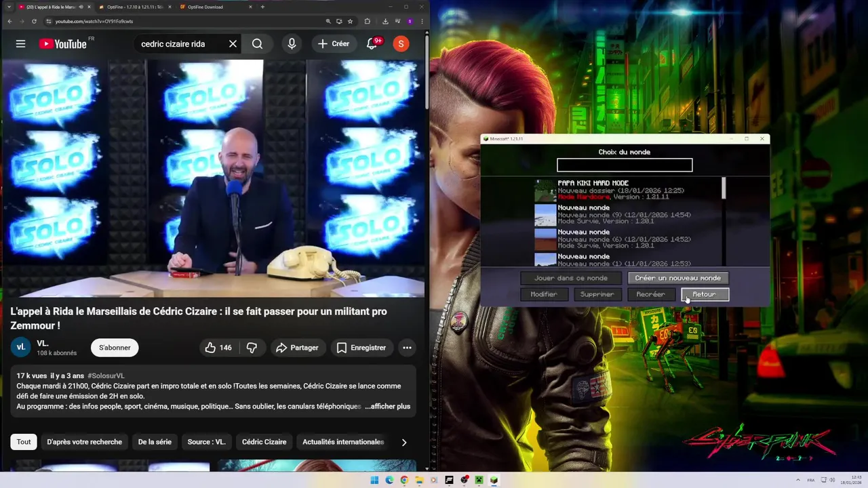Click the Minecraft world search field
Viewport: 868px width, 488px height.
(625, 165)
